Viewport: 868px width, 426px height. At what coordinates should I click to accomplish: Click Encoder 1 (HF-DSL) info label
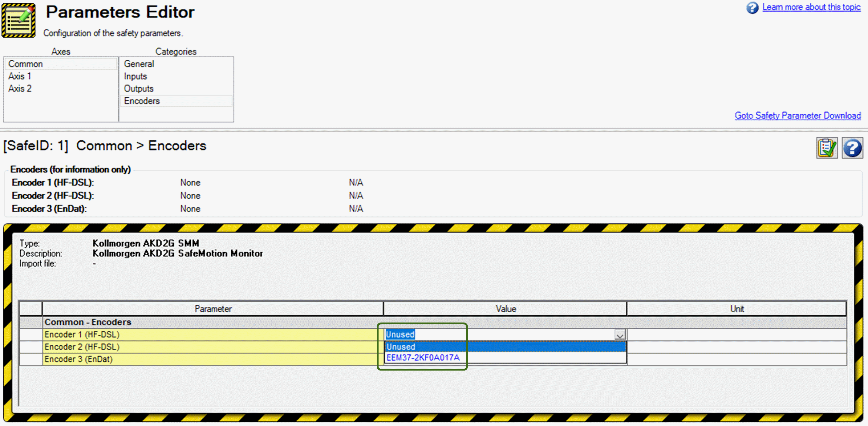point(53,182)
